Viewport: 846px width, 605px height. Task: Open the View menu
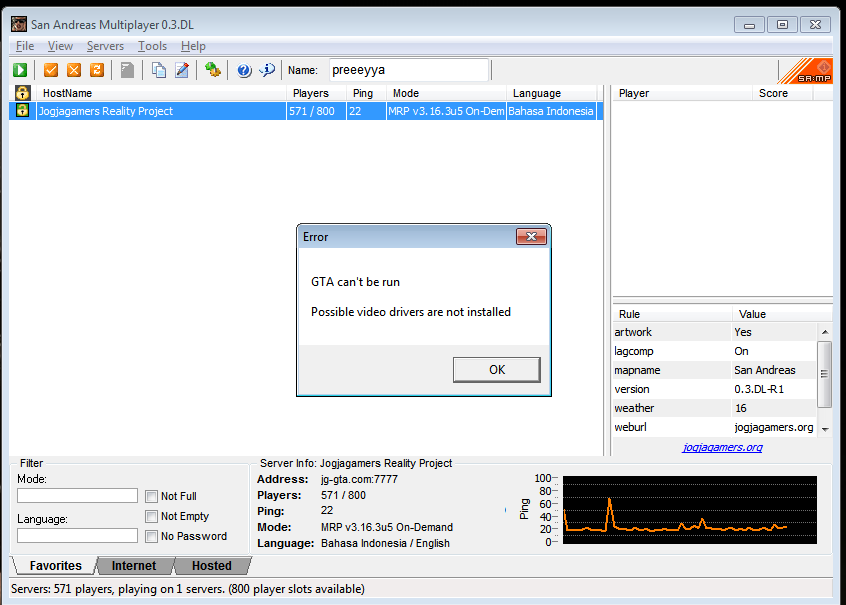pyautogui.click(x=60, y=46)
